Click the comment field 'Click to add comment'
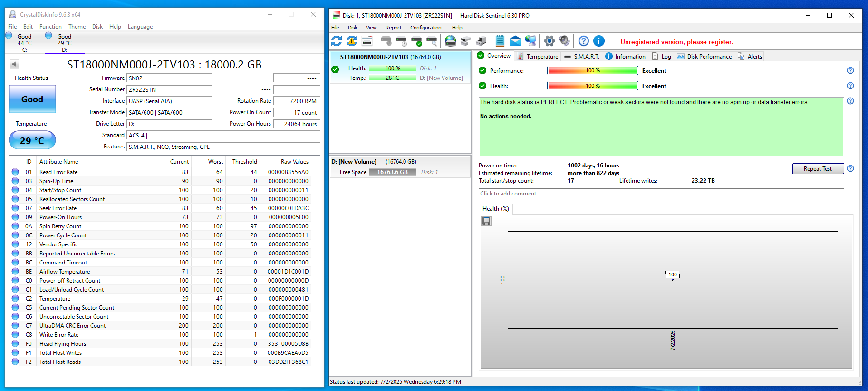 661,194
